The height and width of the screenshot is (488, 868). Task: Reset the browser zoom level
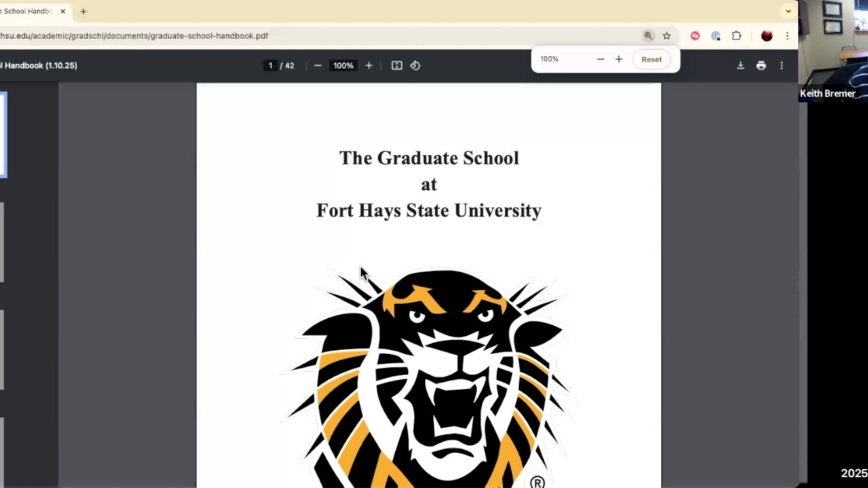point(652,60)
